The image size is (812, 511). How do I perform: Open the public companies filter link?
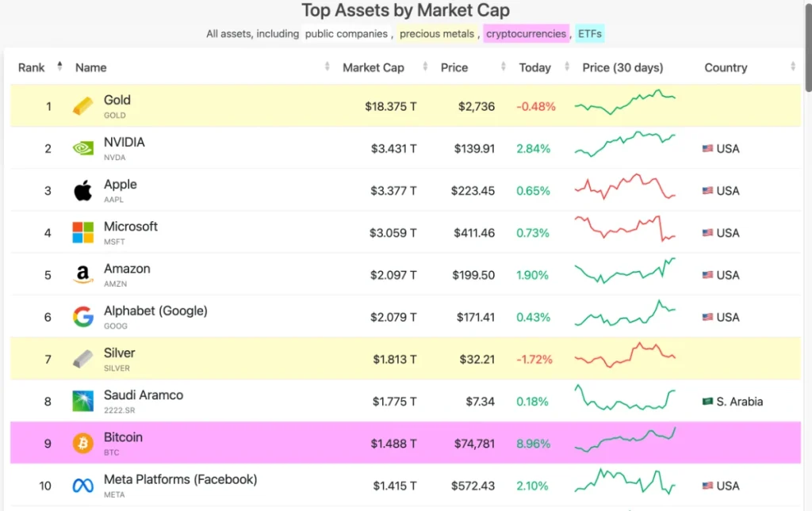[x=346, y=33]
